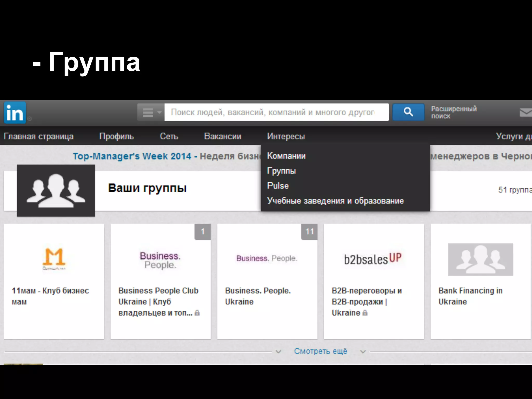Open the Профиль menu
532x399 pixels.
click(x=116, y=136)
